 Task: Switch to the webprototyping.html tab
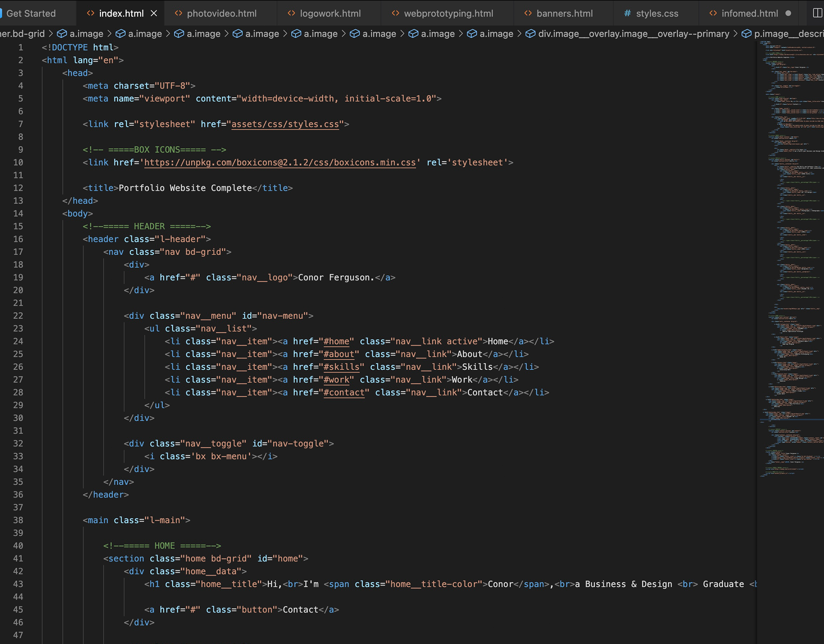448,13
